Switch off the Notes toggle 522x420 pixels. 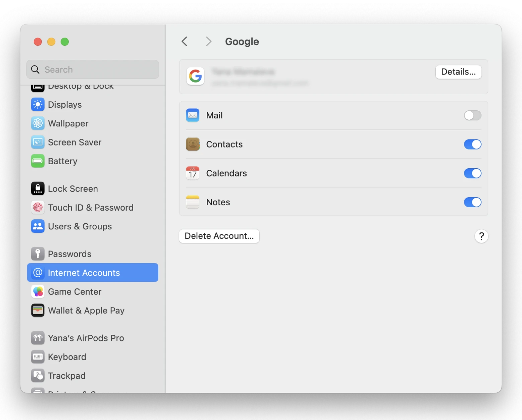[x=472, y=202]
